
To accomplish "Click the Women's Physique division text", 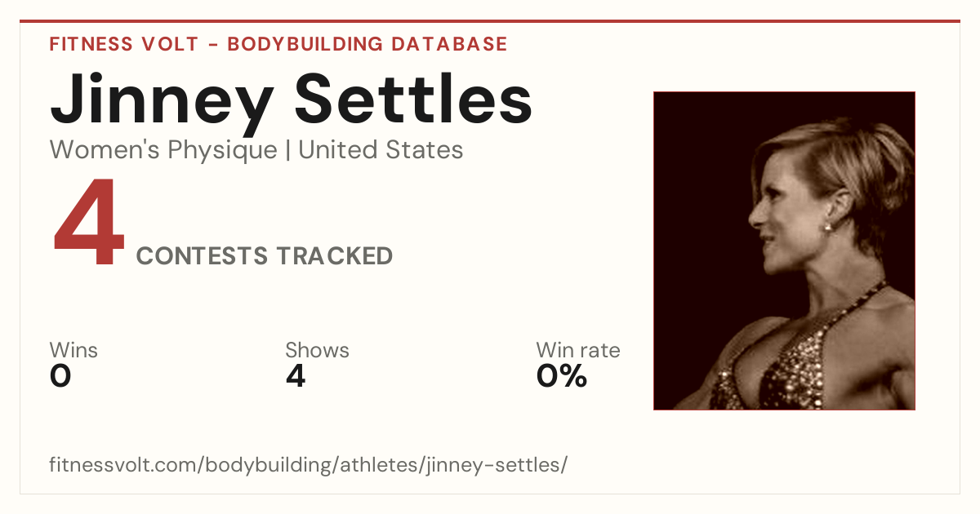I will [163, 150].
